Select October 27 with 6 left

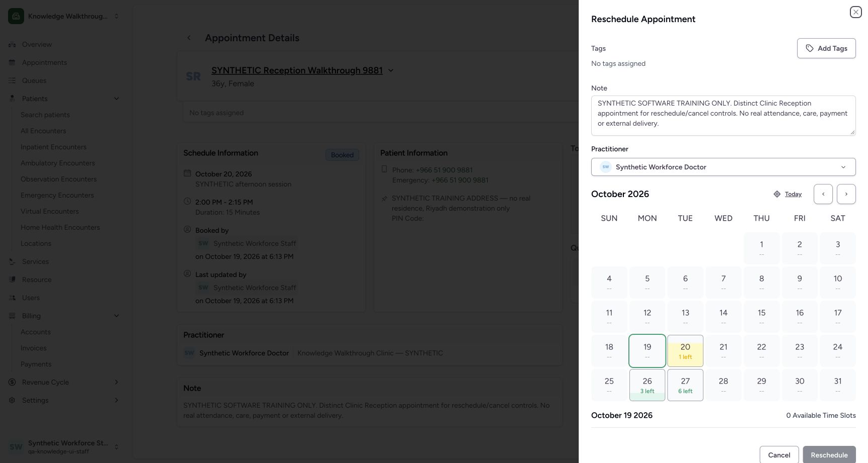click(685, 385)
